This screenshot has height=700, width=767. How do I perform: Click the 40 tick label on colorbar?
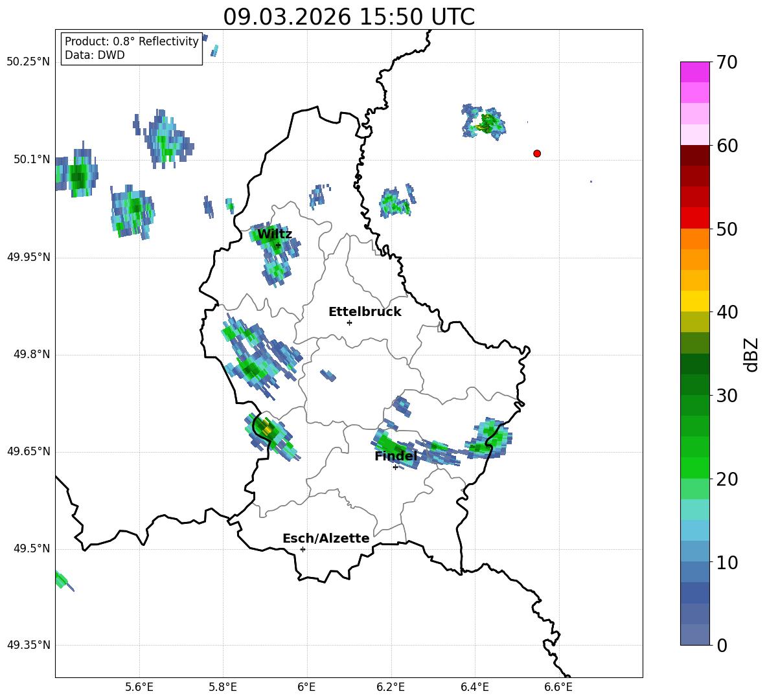pyautogui.click(x=726, y=312)
